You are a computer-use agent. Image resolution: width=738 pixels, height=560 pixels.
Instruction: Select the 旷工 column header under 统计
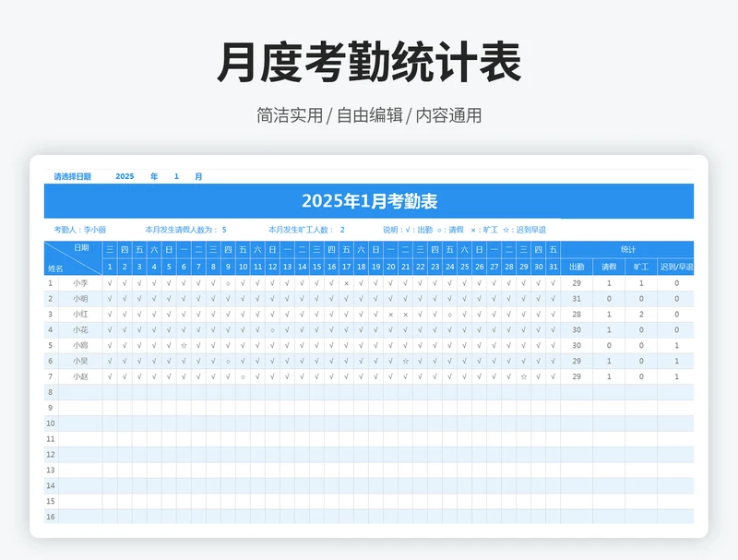click(x=641, y=267)
